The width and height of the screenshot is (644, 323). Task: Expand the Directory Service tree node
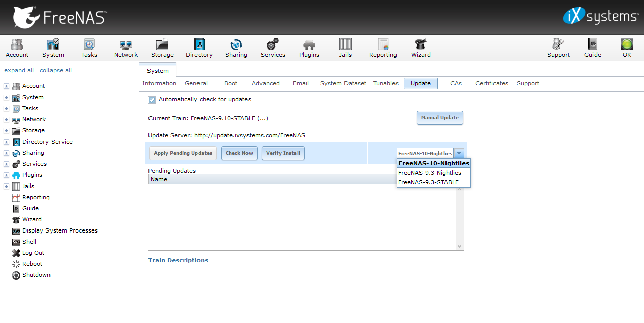[x=7, y=142]
